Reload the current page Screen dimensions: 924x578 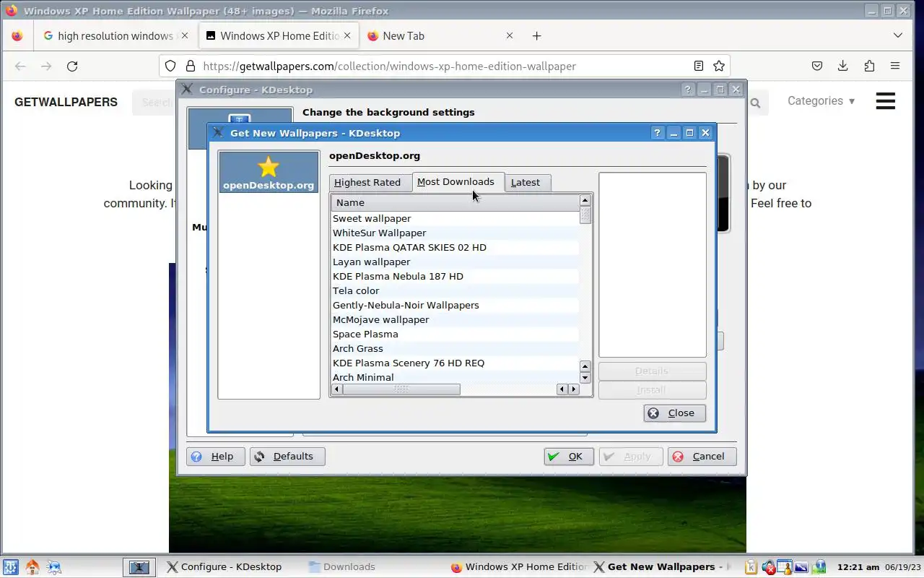[72, 66]
